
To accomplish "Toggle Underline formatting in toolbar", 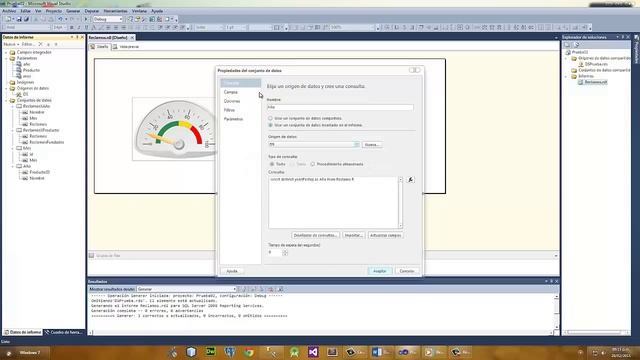I will (86, 28).
